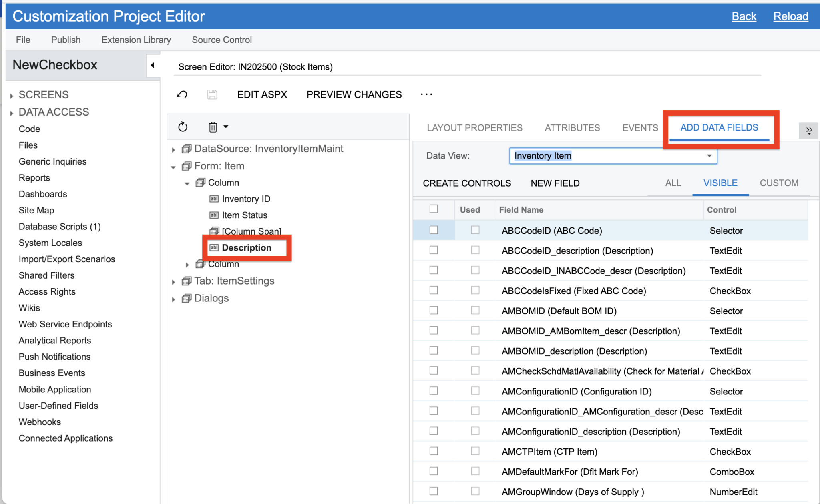820x504 pixels.
Task: Check the select-all checkbox in the fields grid header
Action: (434, 209)
